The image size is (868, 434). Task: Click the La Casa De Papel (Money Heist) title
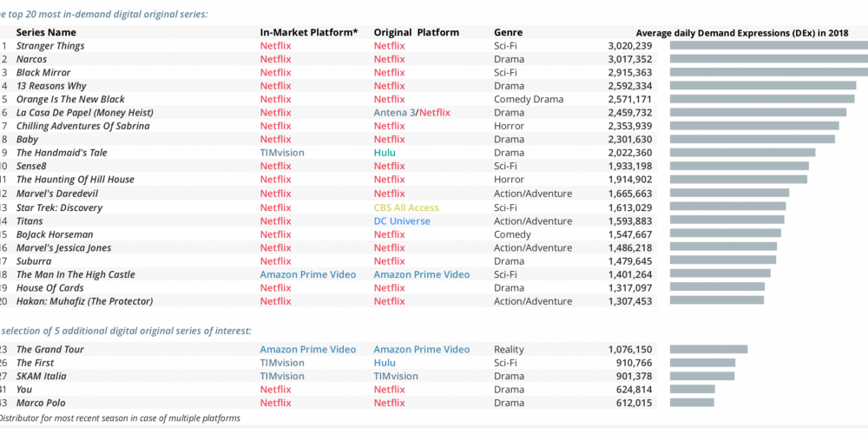coord(85,113)
